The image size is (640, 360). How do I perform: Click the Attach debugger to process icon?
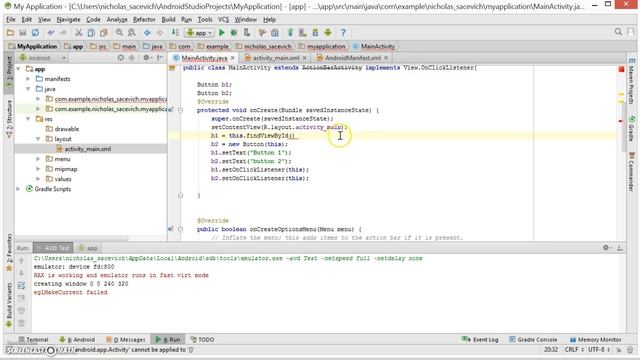[x=247, y=33]
